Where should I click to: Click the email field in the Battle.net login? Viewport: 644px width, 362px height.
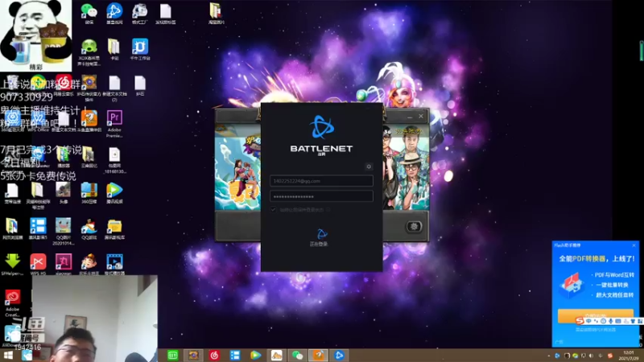click(x=321, y=180)
